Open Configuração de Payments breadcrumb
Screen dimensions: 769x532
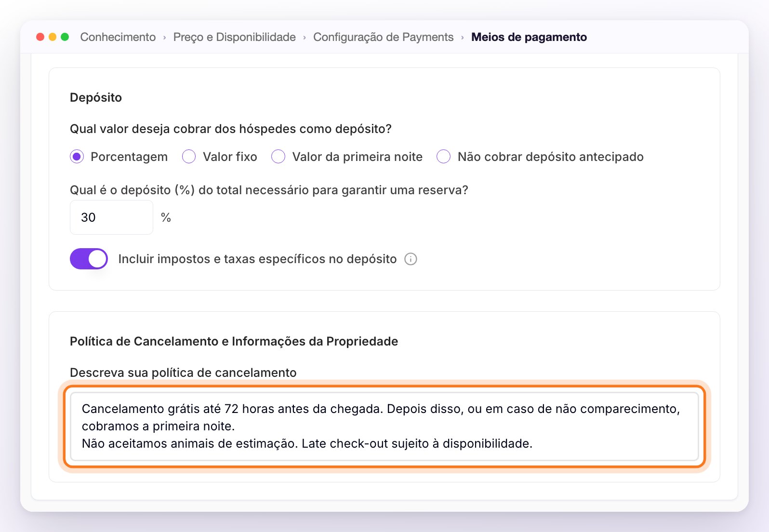click(384, 37)
